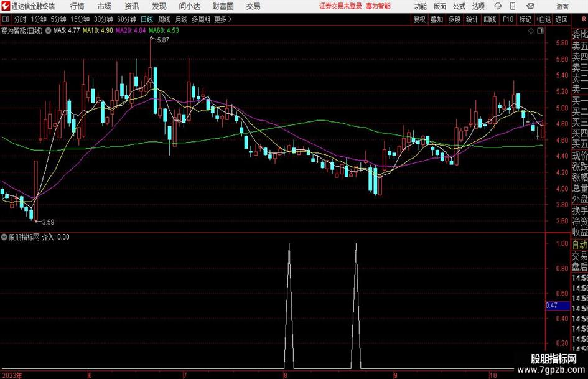588x379 pixels.
Task: Click the 叠加 overlay toolbar button
Action: pyautogui.click(x=437, y=19)
